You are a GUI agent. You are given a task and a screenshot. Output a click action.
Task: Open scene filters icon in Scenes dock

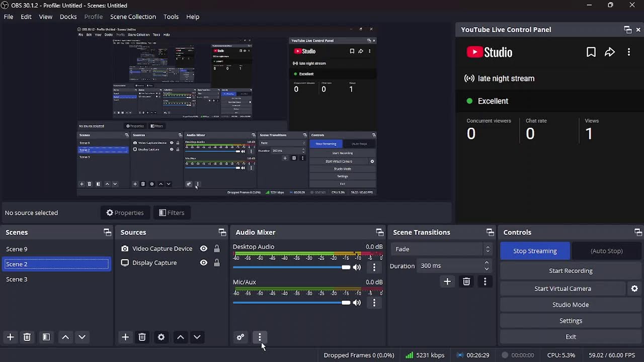(x=46, y=337)
